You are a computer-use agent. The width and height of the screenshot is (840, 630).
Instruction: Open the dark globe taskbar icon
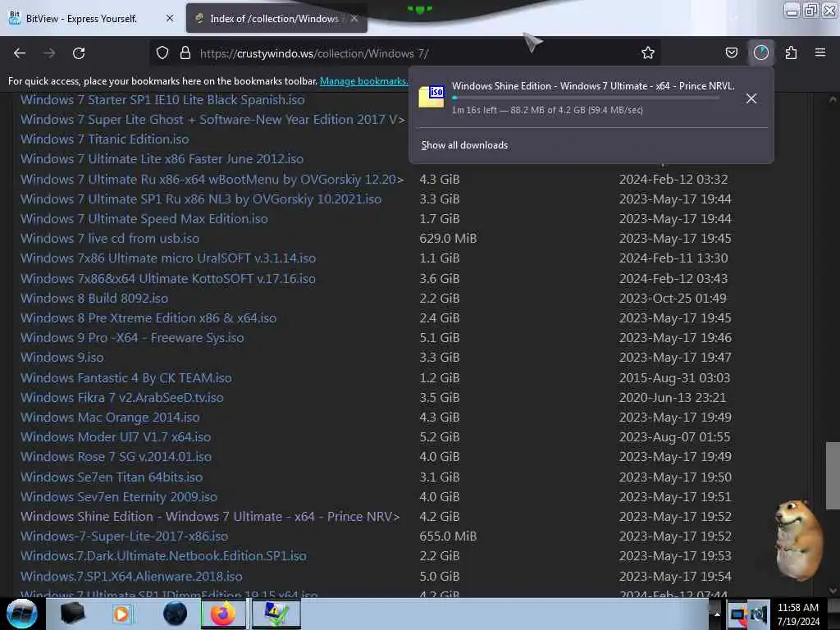pos(175,614)
